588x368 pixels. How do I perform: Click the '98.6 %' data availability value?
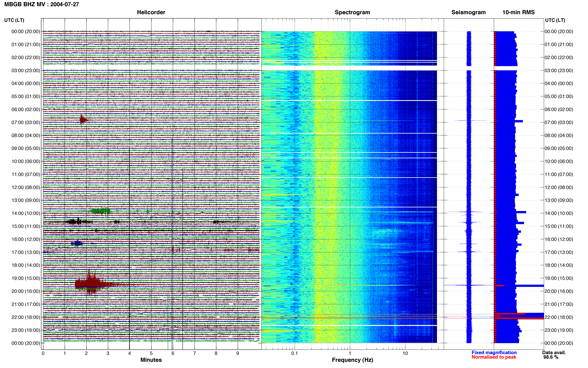551,357
